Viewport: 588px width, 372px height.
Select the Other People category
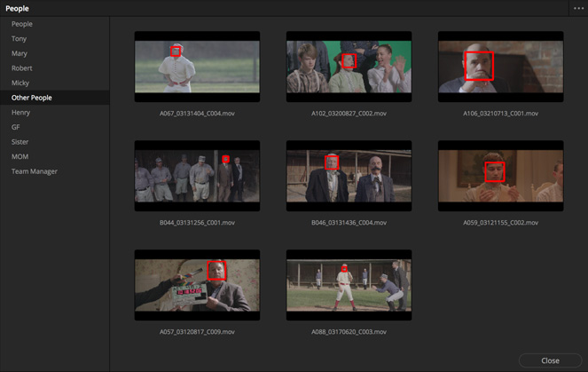pyautogui.click(x=32, y=98)
